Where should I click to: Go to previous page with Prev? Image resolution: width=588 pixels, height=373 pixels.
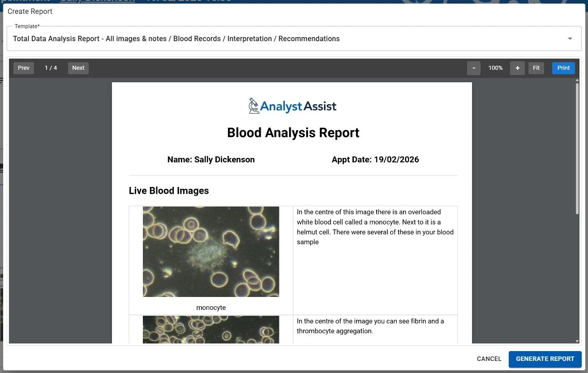coord(24,68)
